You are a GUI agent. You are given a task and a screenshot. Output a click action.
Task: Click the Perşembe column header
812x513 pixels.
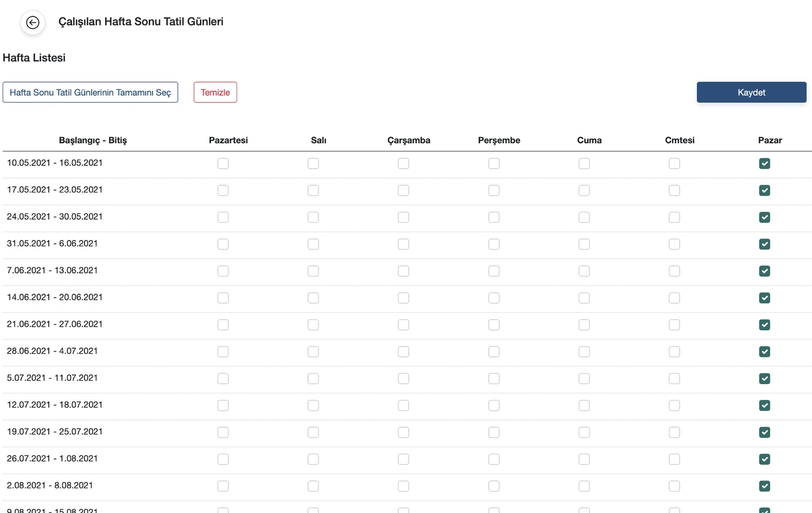[499, 140]
